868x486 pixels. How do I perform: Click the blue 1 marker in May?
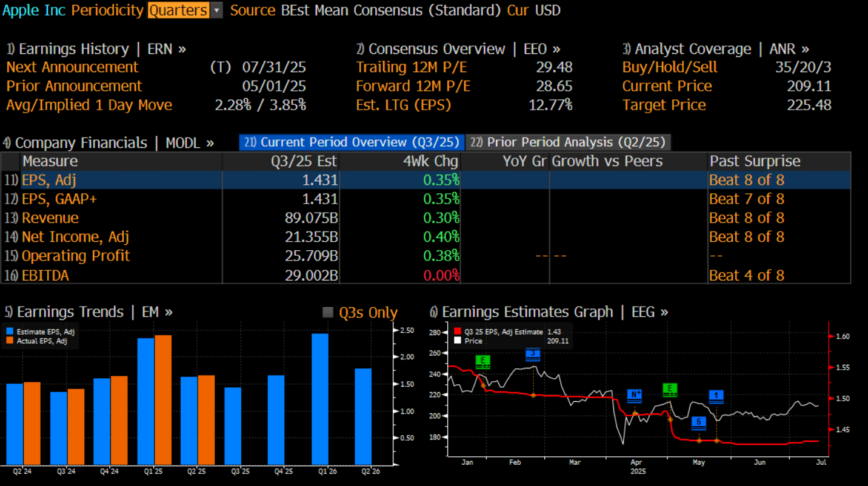pyautogui.click(x=716, y=397)
